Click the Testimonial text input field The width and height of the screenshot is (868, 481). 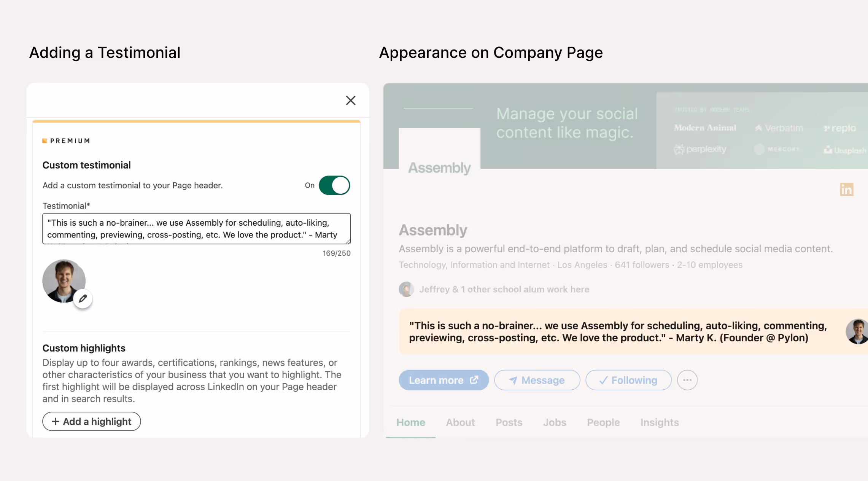(x=196, y=228)
